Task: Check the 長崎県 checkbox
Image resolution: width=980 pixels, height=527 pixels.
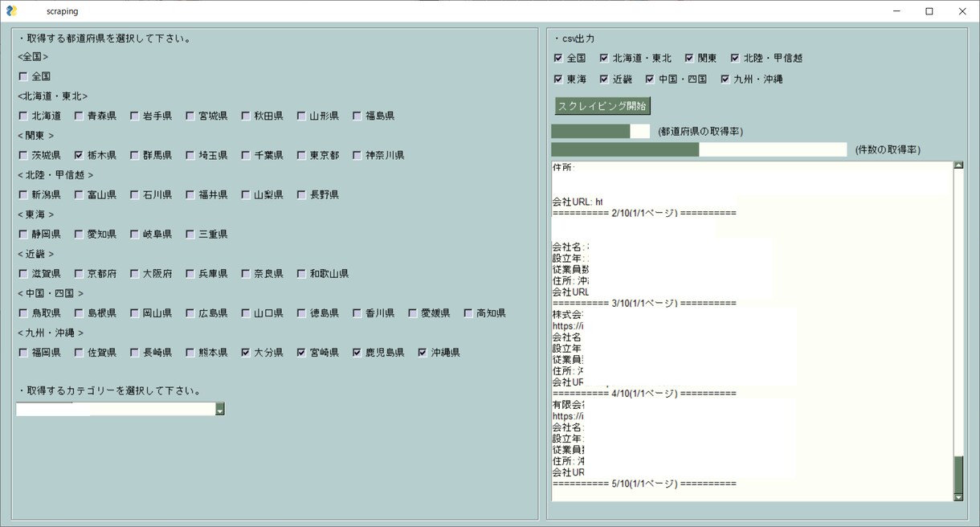Action: tap(134, 352)
